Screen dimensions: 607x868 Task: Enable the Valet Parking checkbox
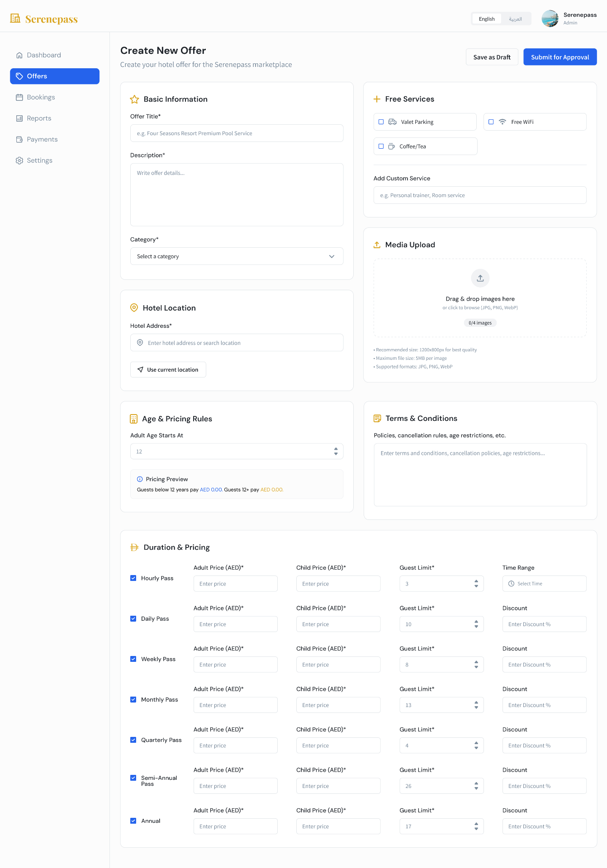[x=381, y=122]
